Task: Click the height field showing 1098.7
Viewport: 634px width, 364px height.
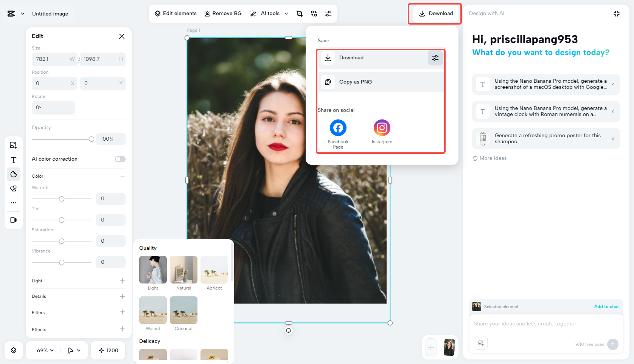Action: 103,59
